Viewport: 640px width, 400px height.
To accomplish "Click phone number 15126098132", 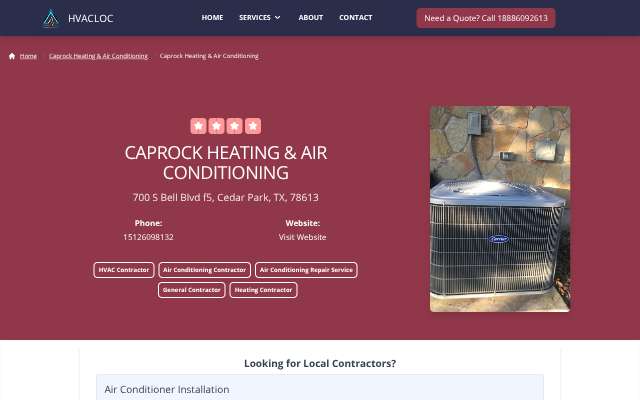I will click(x=148, y=237).
